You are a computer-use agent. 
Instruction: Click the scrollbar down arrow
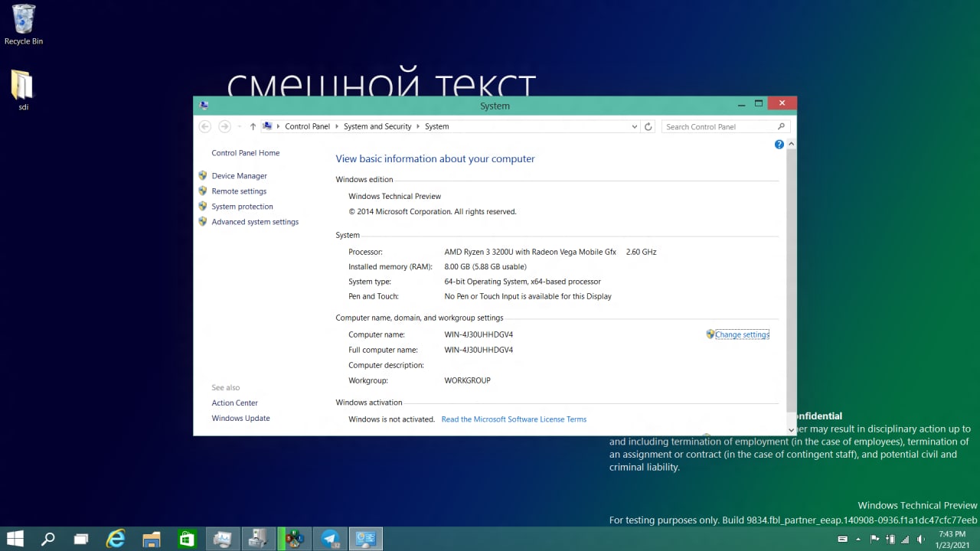coord(792,430)
